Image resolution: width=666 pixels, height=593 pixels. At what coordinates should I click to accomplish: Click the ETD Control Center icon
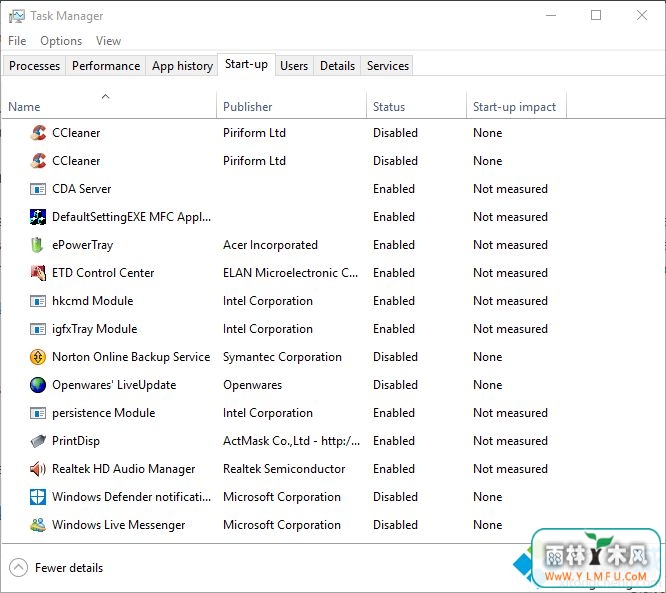(38, 273)
